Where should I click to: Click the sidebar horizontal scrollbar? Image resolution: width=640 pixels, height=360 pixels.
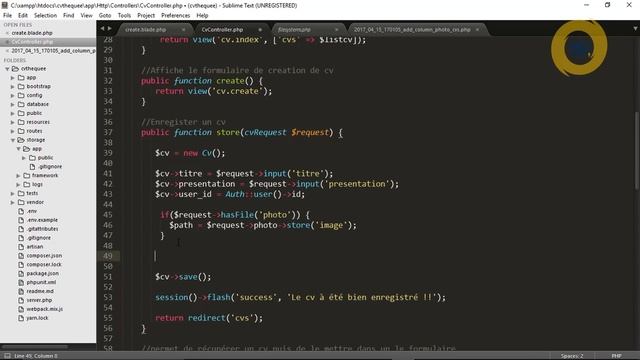pyautogui.click(x=34, y=347)
